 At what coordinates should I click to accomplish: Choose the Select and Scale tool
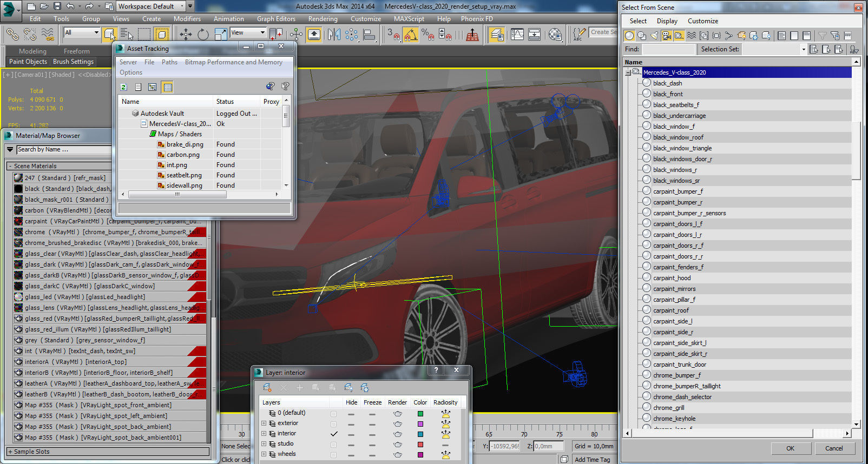click(221, 34)
